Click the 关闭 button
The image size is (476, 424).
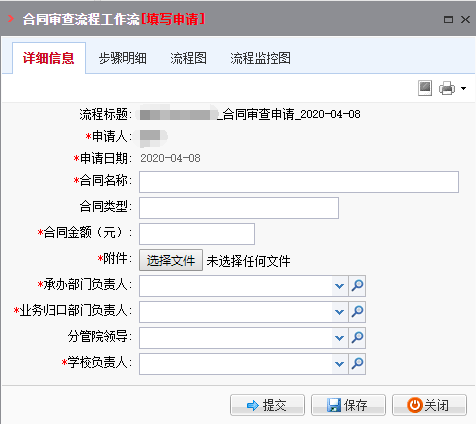429,405
